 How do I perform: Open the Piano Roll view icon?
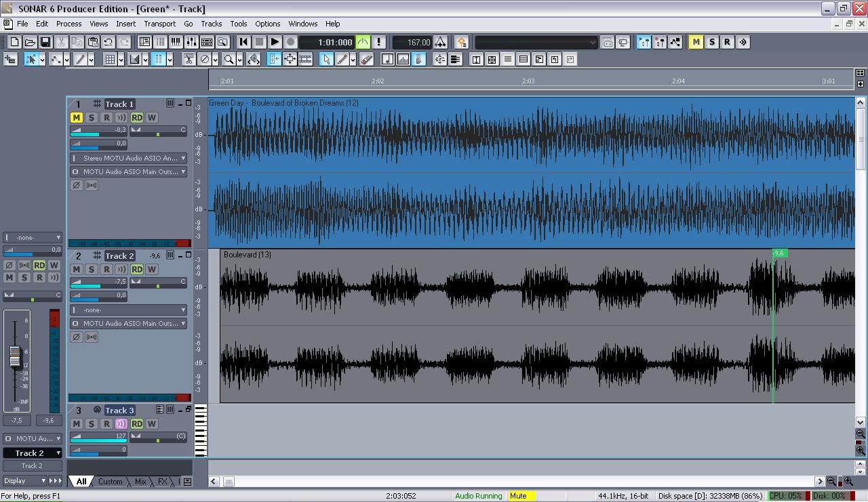pyautogui.click(x=176, y=42)
